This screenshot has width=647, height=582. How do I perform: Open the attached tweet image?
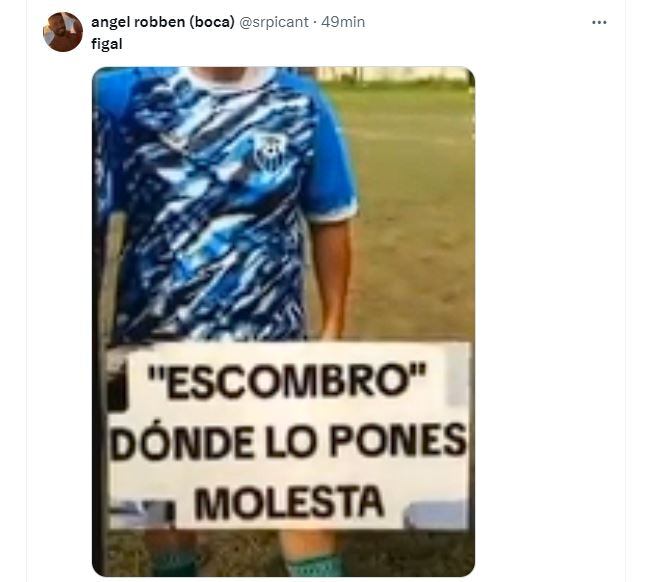click(x=283, y=322)
